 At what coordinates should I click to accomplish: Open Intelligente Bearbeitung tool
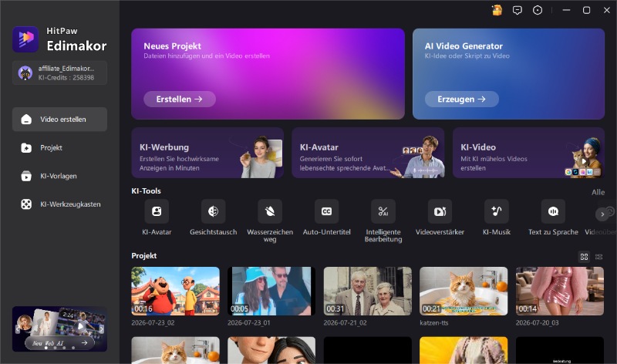pyautogui.click(x=383, y=211)
